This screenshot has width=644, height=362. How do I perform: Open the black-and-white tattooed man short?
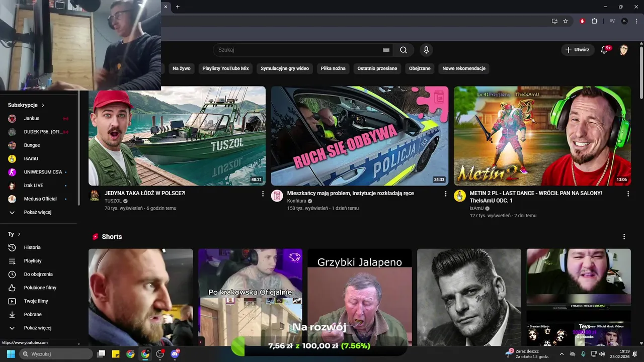(469, 297)
